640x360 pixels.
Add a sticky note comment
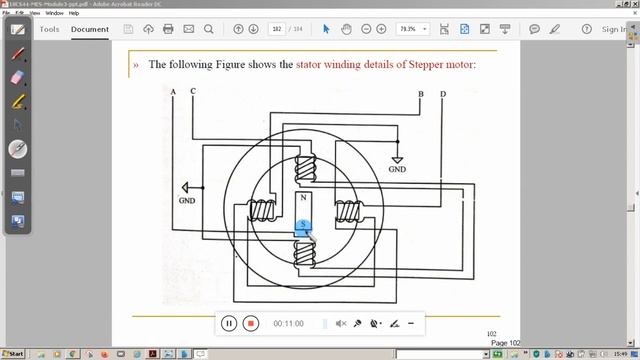tap(534, 29)
